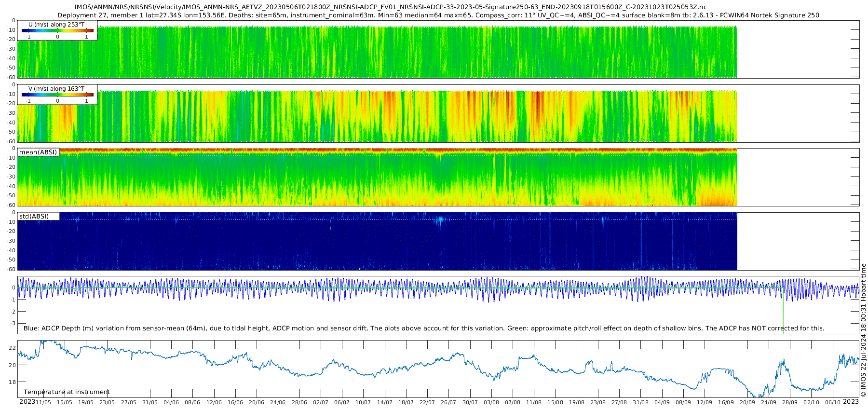Click the 06/10 date tick label

833,402
